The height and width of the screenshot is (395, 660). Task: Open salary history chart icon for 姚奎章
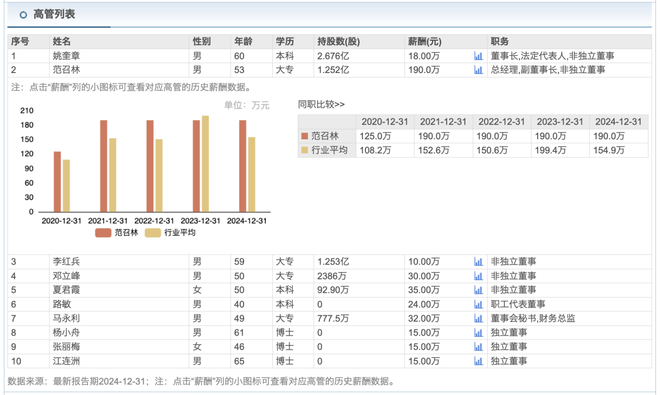point(478,56)
